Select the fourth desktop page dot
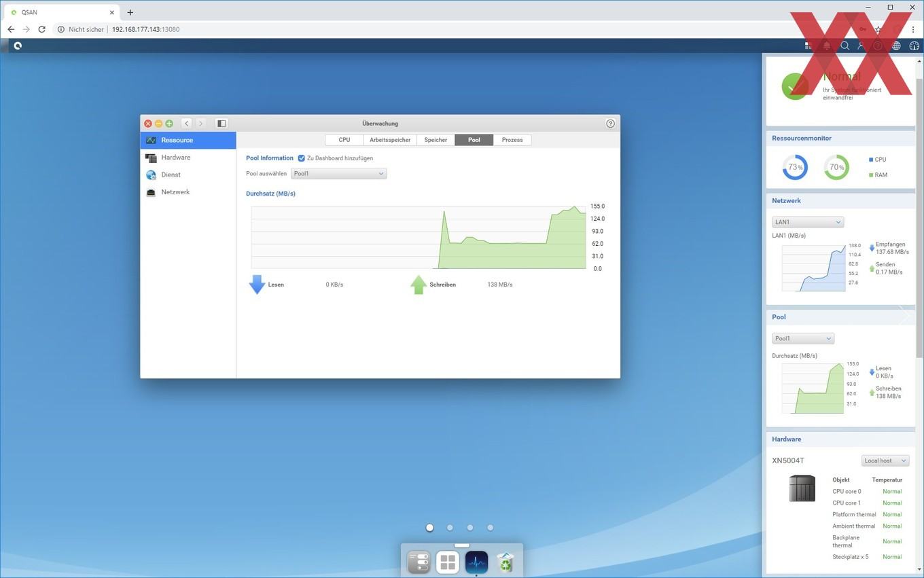Screen dimensions: 924x578 (491, 528)
